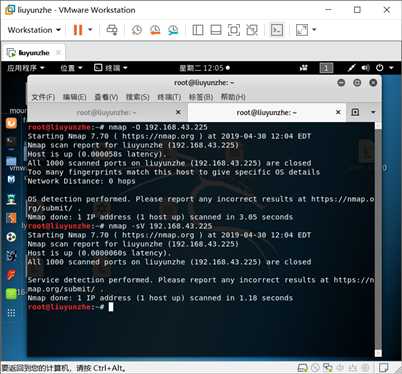Close the first terminal tab

pyautogui.click(x=178, y=112)
